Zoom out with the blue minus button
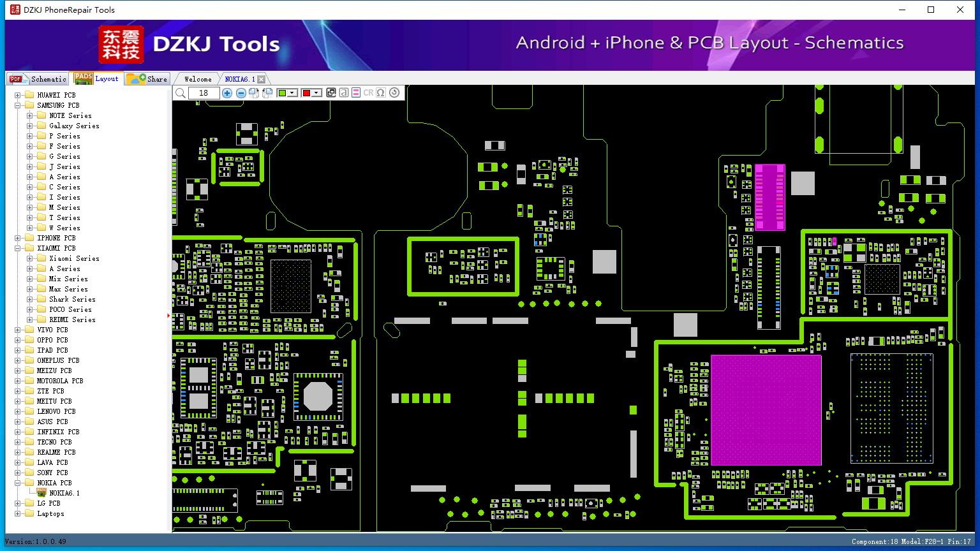Screen dimensions: 980x551 241,93
